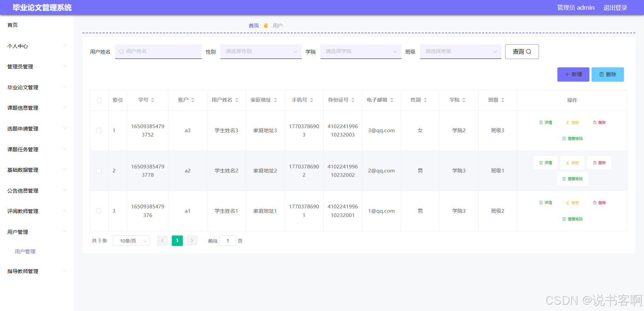This screenshot has height=311, width=644.
Task: Click the blue 删除 batch delete button
Action: point(607,74)
